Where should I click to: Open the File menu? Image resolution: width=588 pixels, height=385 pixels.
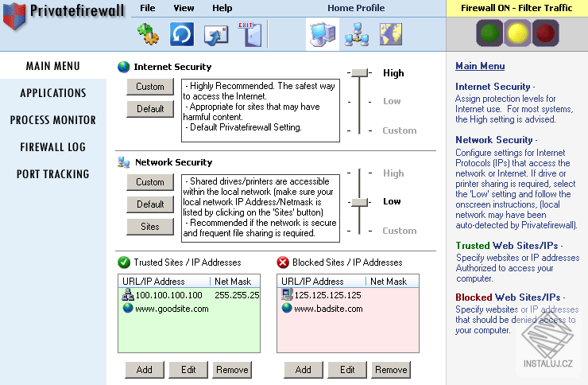pyautogui.click(x=147, y=8)
